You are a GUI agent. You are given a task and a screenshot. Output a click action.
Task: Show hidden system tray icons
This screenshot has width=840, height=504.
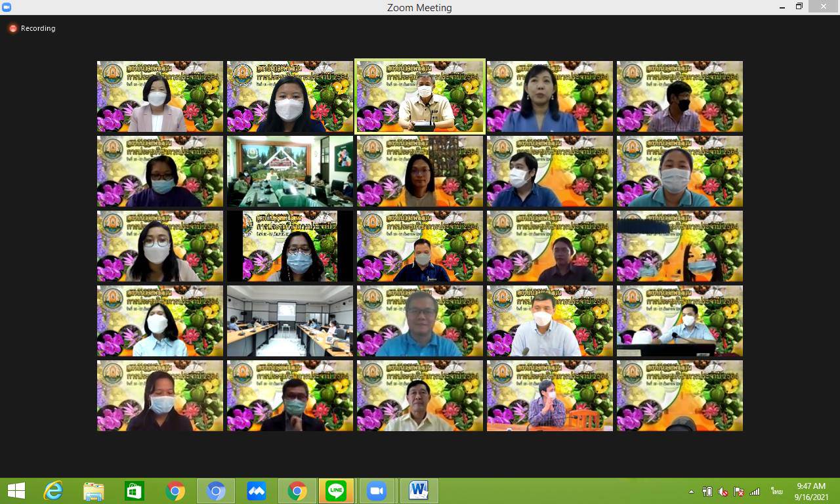coord(691,492)
